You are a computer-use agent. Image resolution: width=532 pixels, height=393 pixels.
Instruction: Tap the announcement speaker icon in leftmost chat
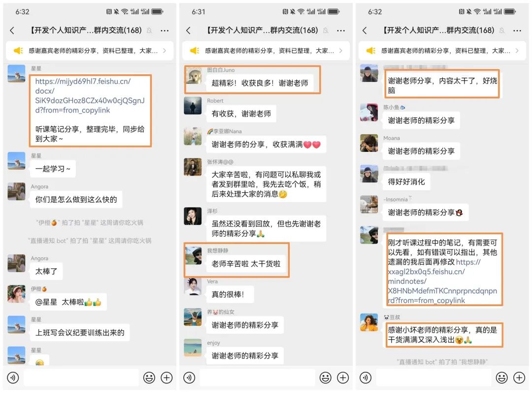18,51
